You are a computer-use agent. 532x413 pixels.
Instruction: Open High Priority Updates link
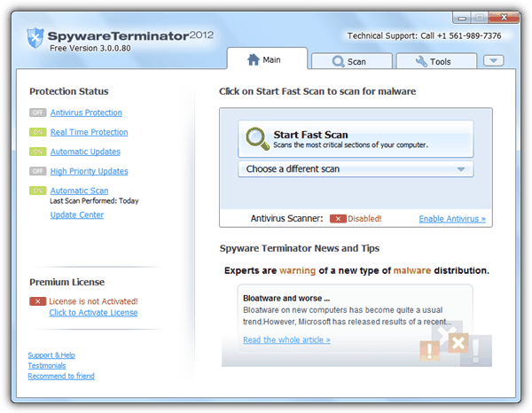coord(90,171)
